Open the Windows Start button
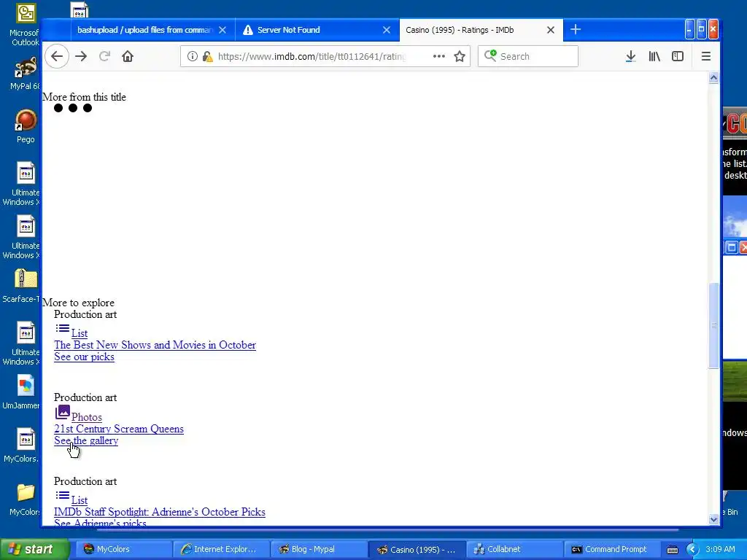This screenshot has width=747, height=560. pos(34,549)
